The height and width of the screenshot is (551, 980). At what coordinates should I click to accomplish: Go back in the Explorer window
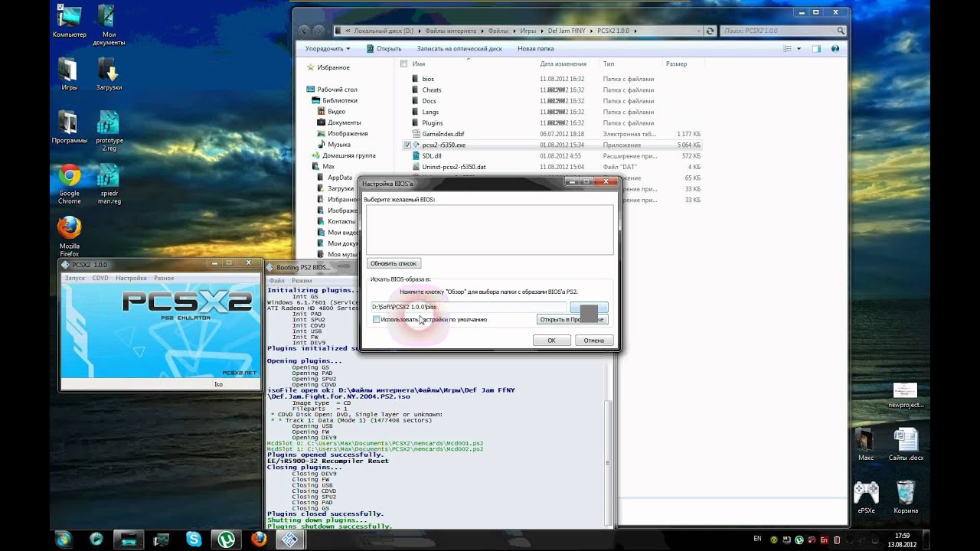click(x=304, y=31)
